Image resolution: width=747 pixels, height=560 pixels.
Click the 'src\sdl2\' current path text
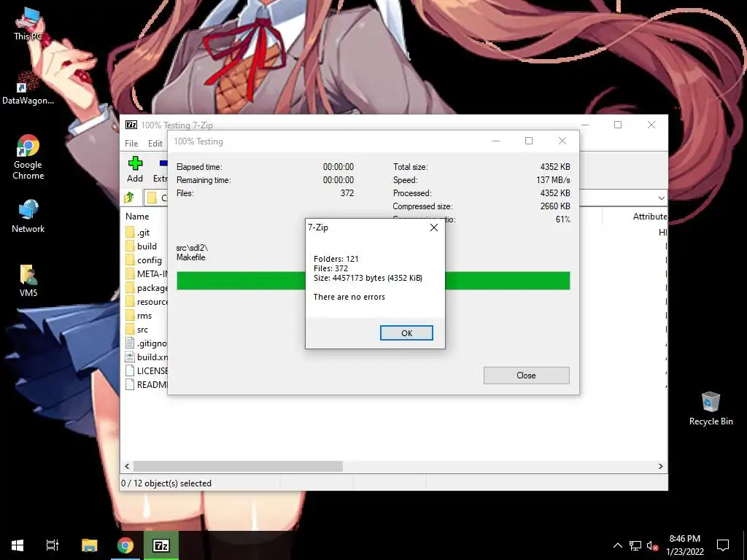192,248
